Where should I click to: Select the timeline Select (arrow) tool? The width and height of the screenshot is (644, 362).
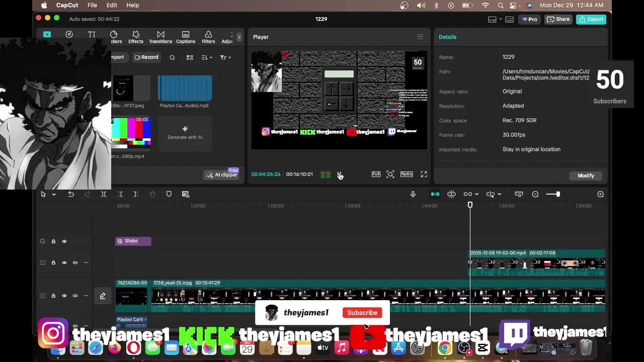pos(43,194)
